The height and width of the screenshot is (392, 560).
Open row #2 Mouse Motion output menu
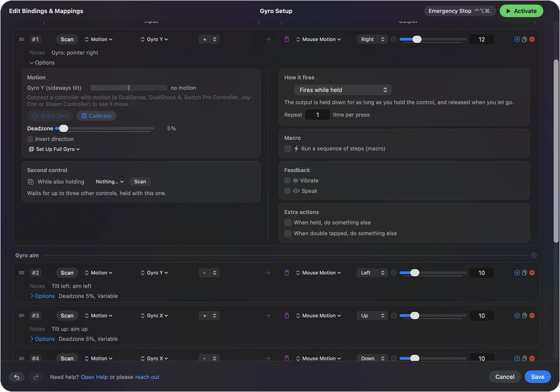click(x=319, y=273)
